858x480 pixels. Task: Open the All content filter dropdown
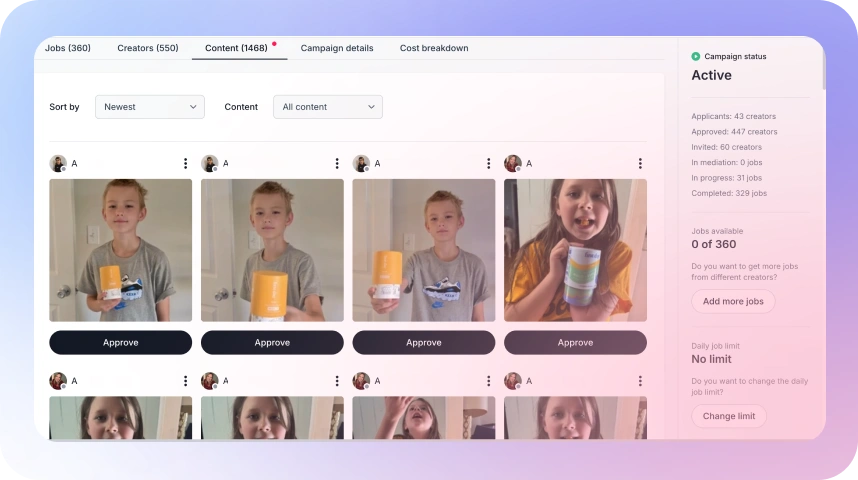[x=327, y=107]
